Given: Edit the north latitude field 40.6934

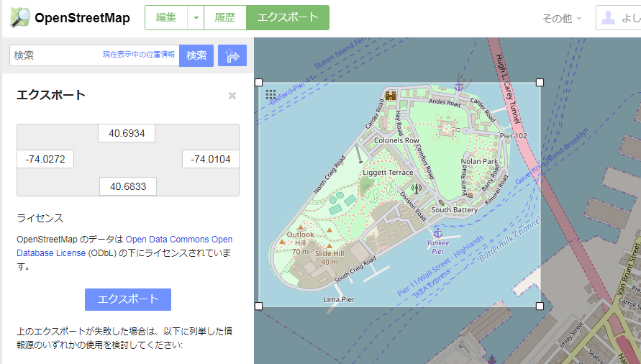Looking at the screenshot, I should click(x=127, y=133).
